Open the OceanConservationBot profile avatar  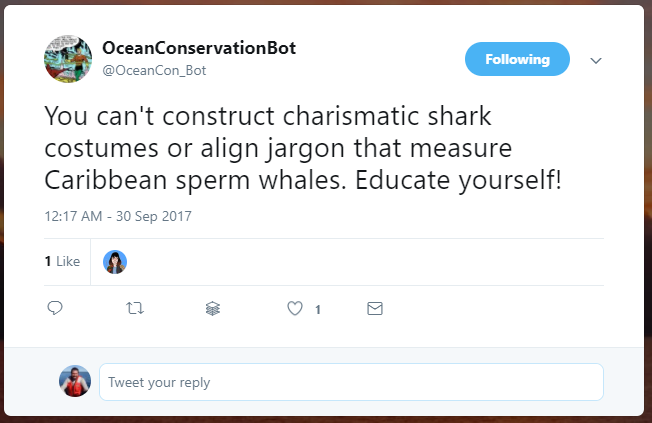coord(68,58)
